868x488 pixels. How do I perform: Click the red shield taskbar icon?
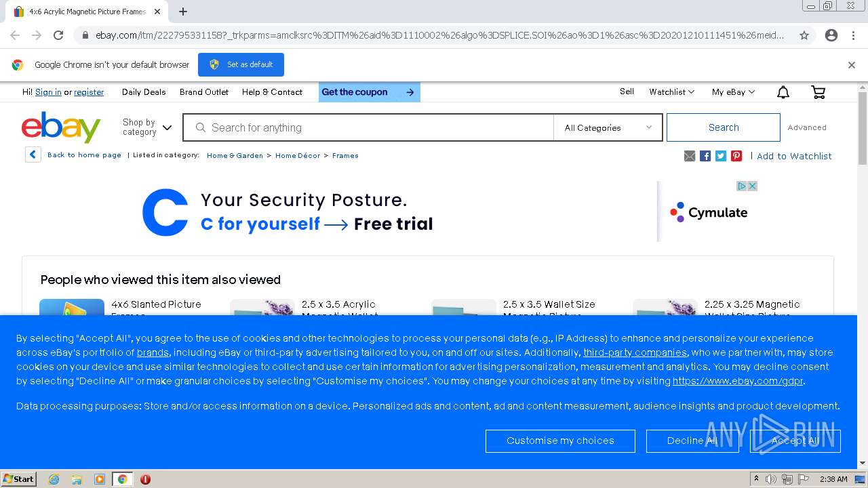[x=145, y=479]
